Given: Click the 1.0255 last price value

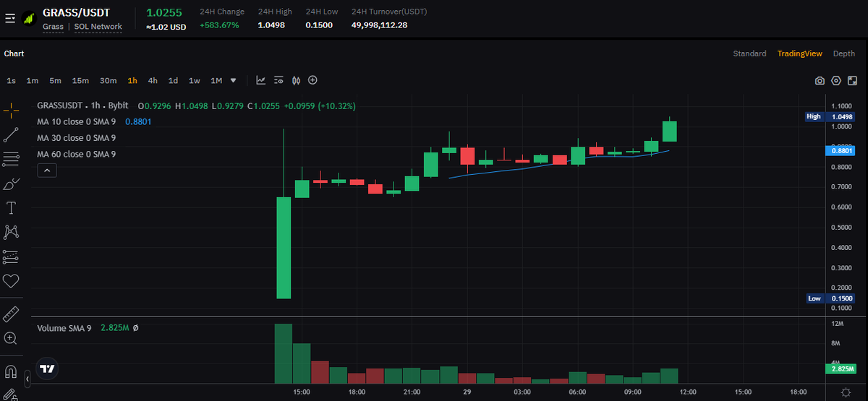Looking at the screenshot, I should [x=164, y=12].
